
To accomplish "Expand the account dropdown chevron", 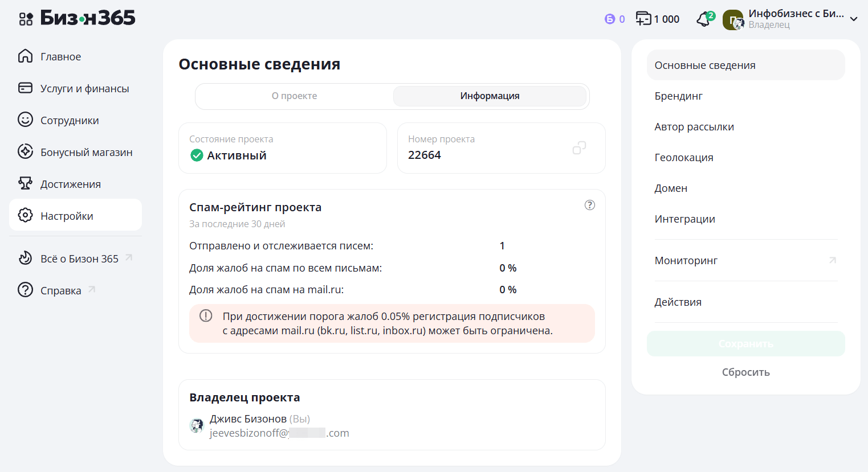I will pos(853,19).
